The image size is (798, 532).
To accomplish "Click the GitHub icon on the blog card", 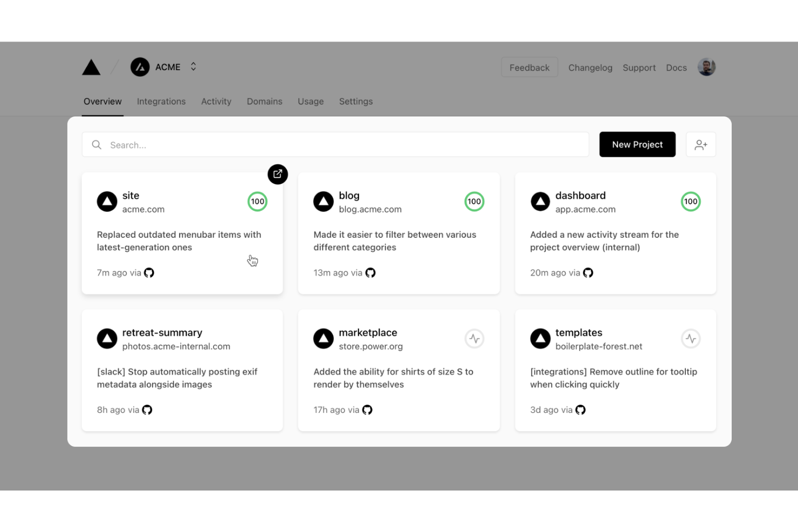I will pyautogui.click(x=370, y=273).
